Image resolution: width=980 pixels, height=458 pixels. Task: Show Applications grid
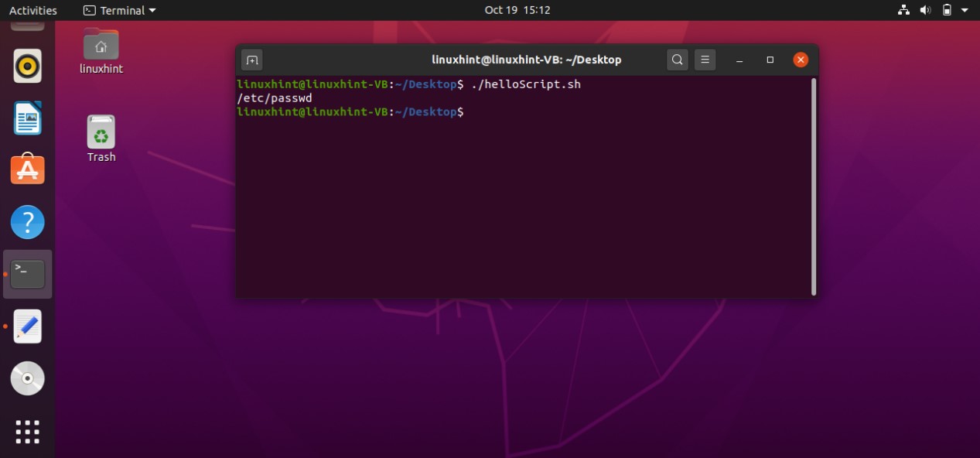click(x=28, y=432)
